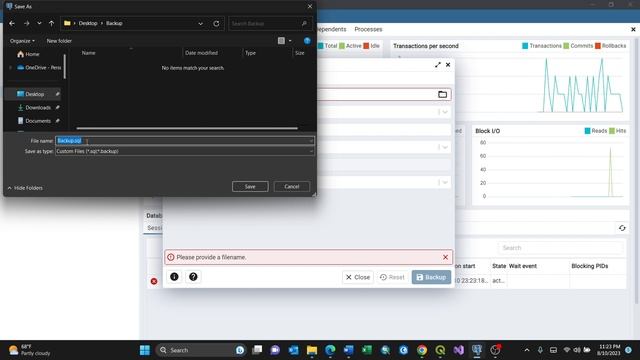Screen dimensions: 640x360
Task: Click the horizontal scrollbar in file list
Action: (187, 128)
